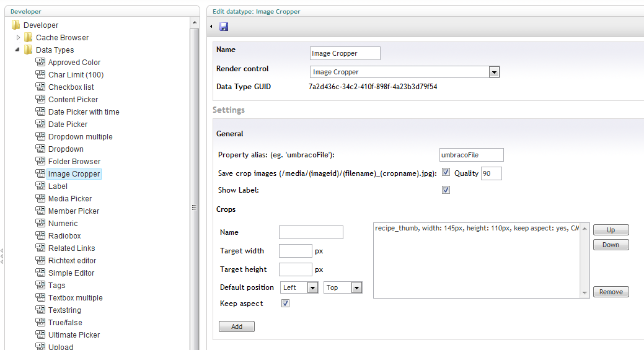644x350 pixels.
Task: Open the Left horizontal position dropdown
Action: [312, 287]
